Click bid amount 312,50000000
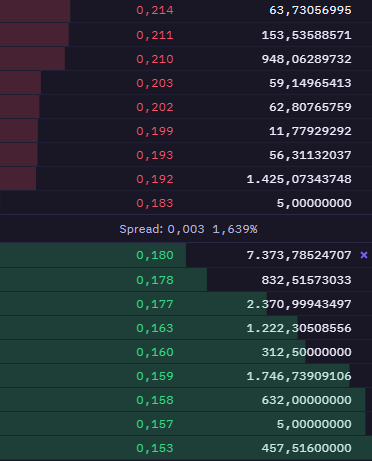This screenshot has height=461, width=372. pyautogui.click(x=307, y=352)
